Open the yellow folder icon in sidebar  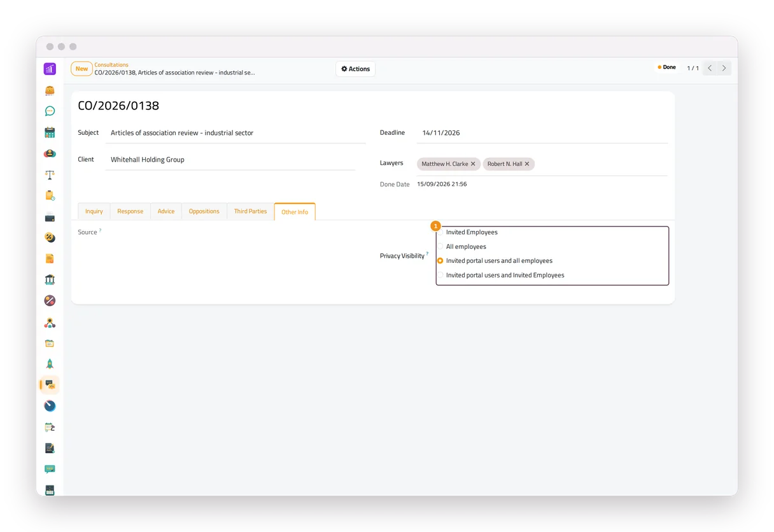tap(50, 344)
